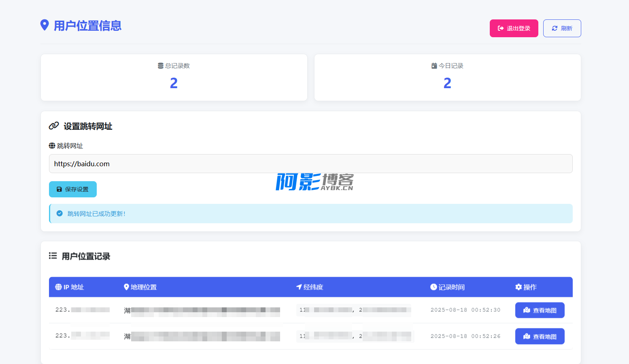Click the list icon beside 用户位置记录
The height and width of the screenshot is (364, 629).
click(53, 256)
